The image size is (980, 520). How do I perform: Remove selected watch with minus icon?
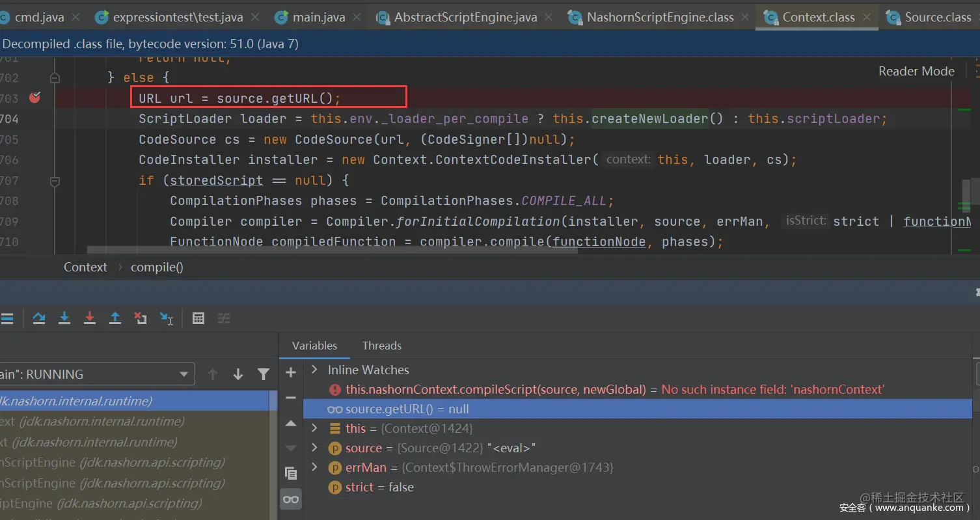click(291, 398)
